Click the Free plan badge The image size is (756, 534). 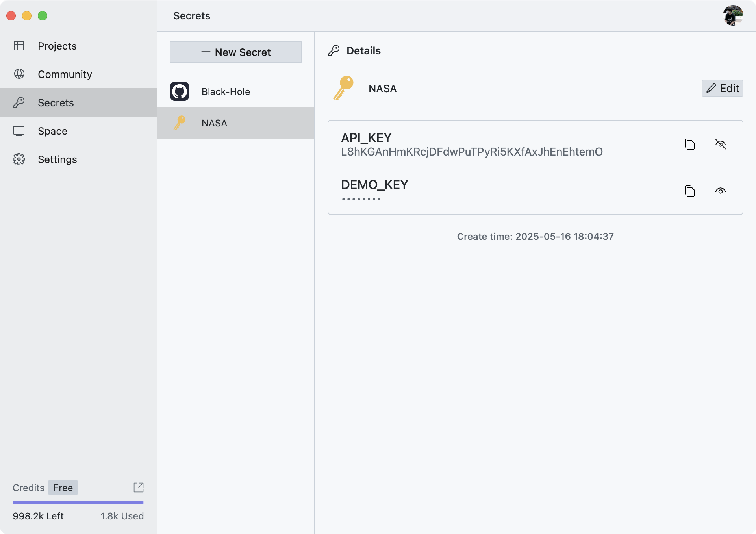click(x=63, y=488)
